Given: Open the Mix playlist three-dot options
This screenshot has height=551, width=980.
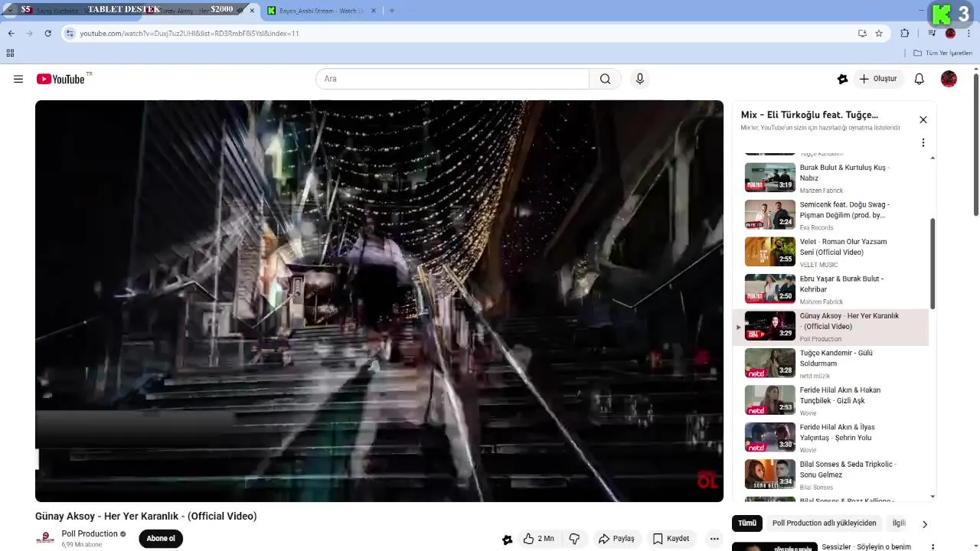Looking at the screenshot, I should [923, 142].
